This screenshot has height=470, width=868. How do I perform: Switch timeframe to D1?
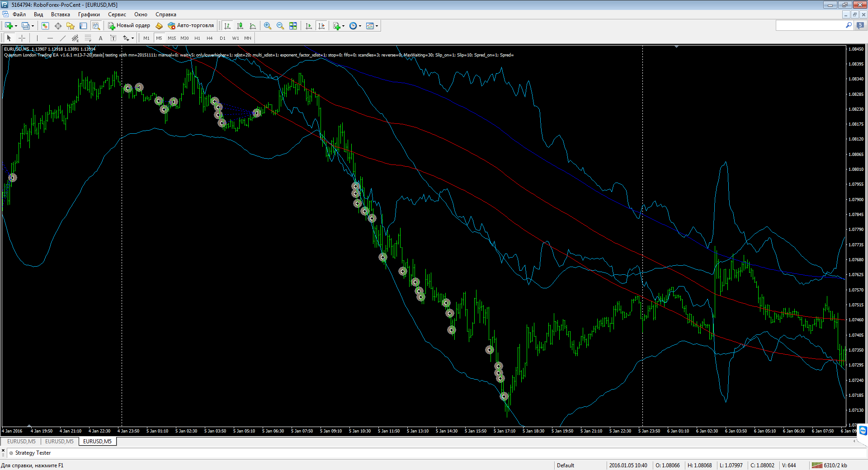click(x=222, y=38)
